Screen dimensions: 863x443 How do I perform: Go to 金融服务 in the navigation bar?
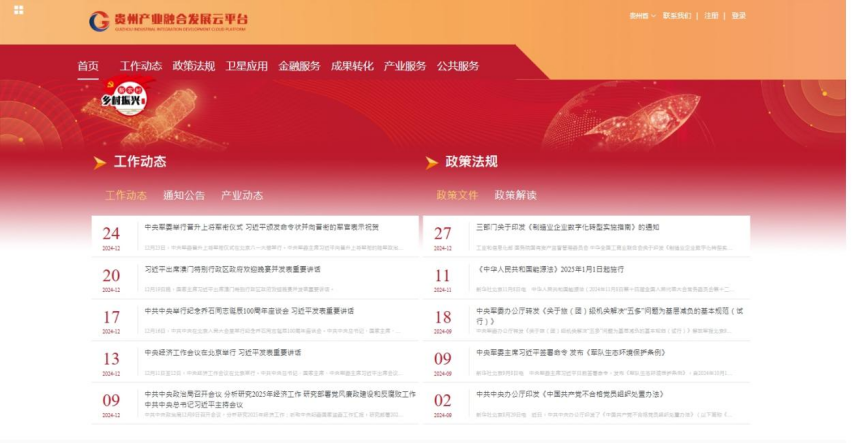tap(299, 67)
